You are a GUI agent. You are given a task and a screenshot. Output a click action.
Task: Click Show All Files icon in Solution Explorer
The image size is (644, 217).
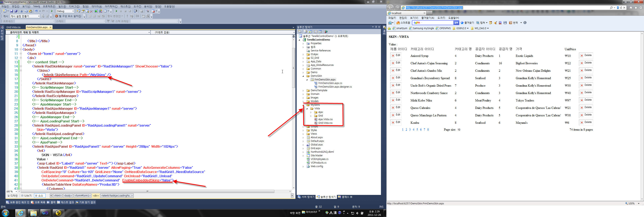click(305, 32)
